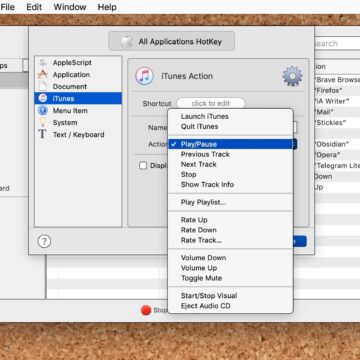
Task: Choose Toggle Mute action
Action: pos(230,278)
